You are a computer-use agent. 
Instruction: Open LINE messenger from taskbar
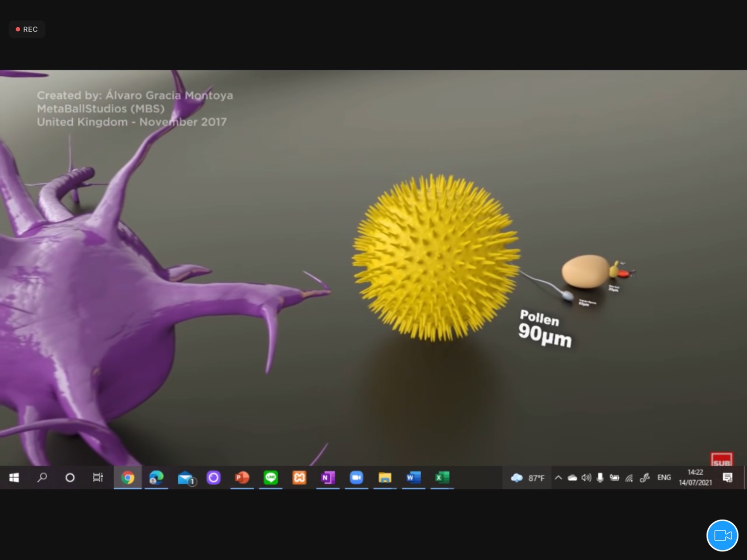(x=271, y=477)
